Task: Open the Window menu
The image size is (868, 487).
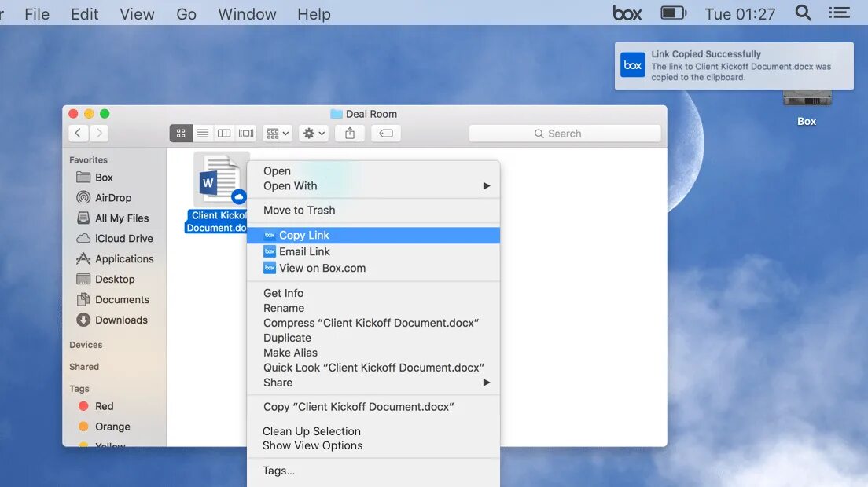Action: 247,14
